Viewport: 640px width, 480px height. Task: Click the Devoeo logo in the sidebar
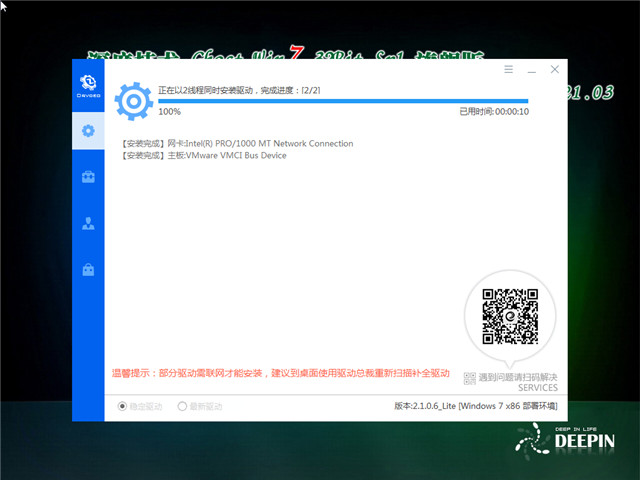point(88,86)
